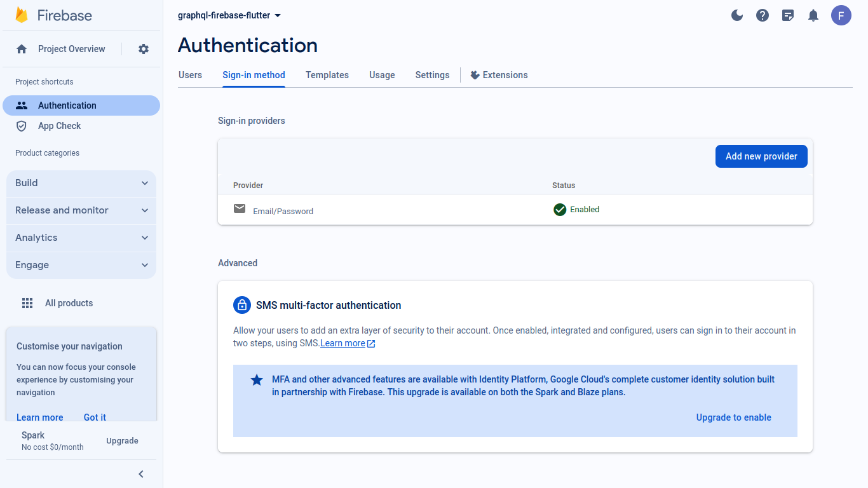Open project settings gear icon
Screen dimensions: 868x488
coord(144,49)
